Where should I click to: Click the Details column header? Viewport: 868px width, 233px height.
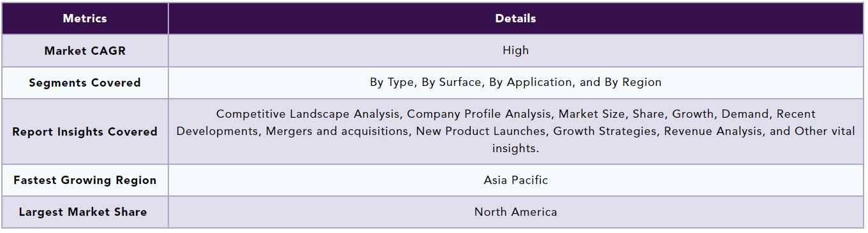tap(516, 18)
